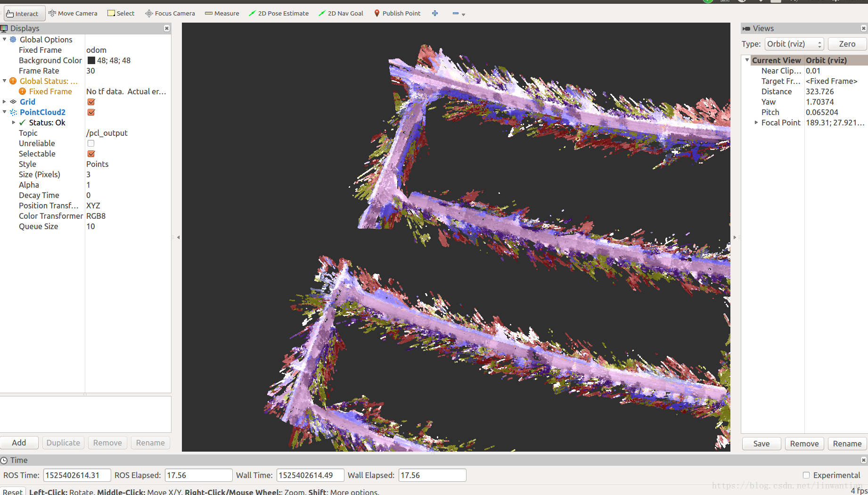This screenshot has height=495, width=868.
Task: Close the Displays panel
Action: coord(166,28)
